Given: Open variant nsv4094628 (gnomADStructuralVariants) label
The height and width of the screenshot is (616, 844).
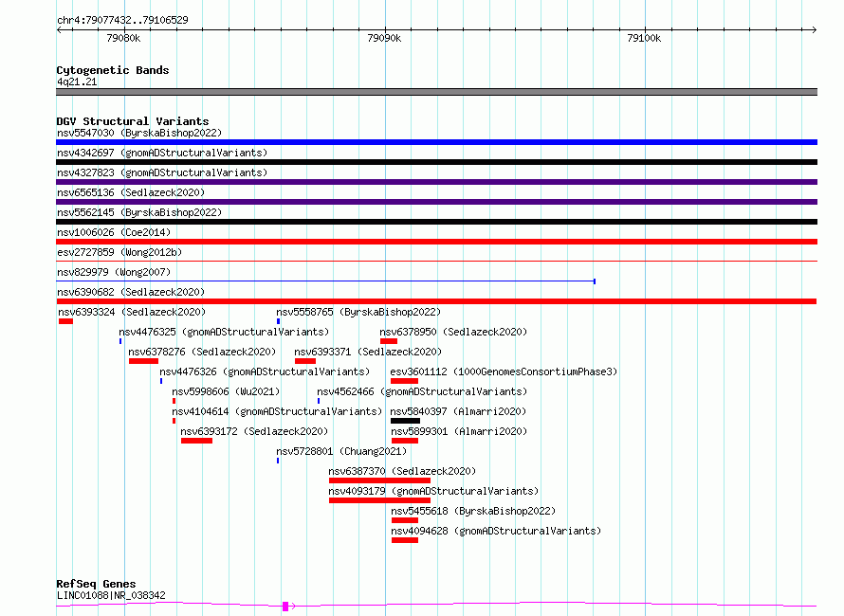Looking at the screenshot, I should [496, 531].
